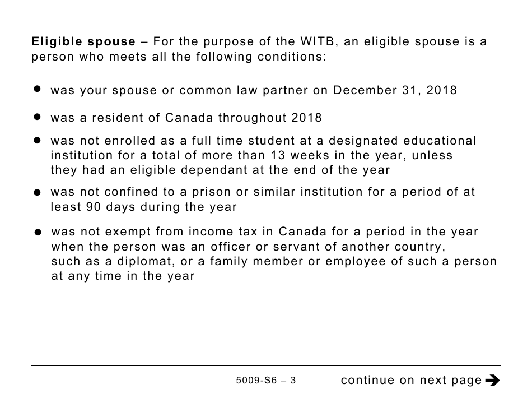The height and width of the screenshot is (412, 532).
Task: Click the page number "5009-S6 – 3"
Action: click(266, 381)
